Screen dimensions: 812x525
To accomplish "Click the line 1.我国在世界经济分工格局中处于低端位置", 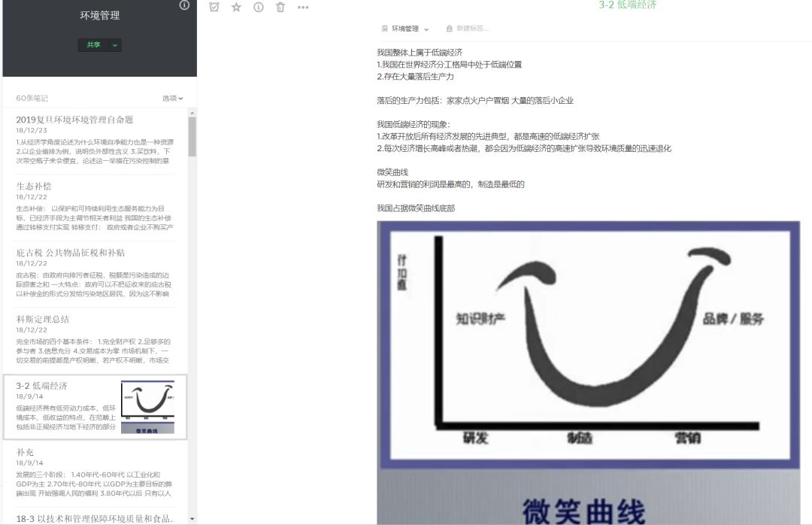I will [450, 64].
